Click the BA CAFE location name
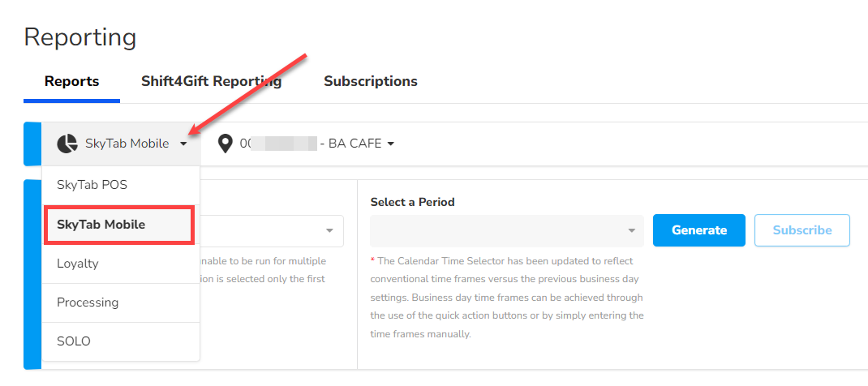 coord(355,144)
